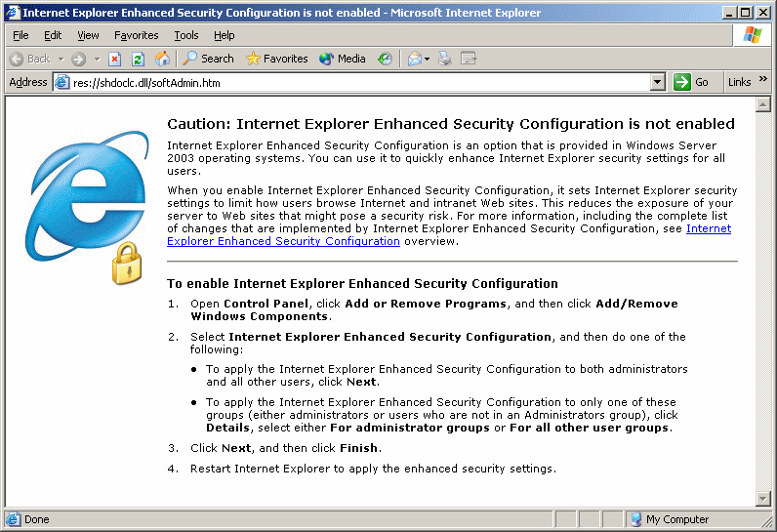Click the bold 'Add or Remove Programs' text
Screen dimensions: 777x532
point(426,304)
